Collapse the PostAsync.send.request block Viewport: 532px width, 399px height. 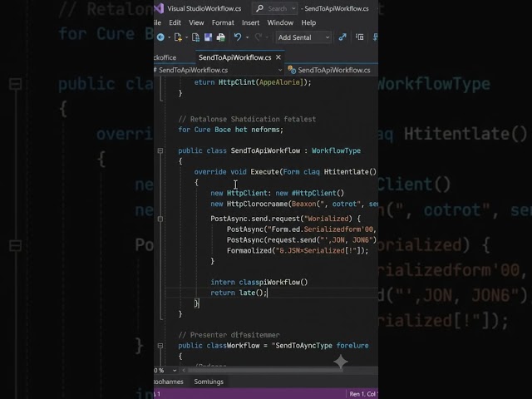point(160,219)
